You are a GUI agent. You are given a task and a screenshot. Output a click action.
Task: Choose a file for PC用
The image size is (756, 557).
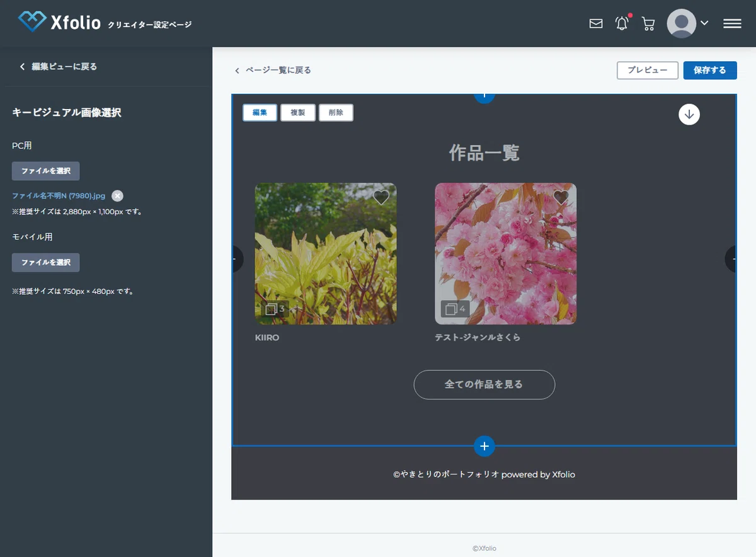point(45,171)
